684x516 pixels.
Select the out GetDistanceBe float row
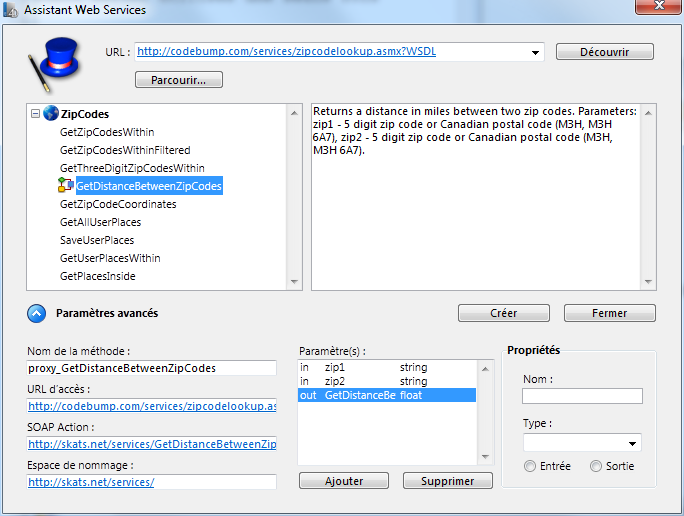pos(387,395)
